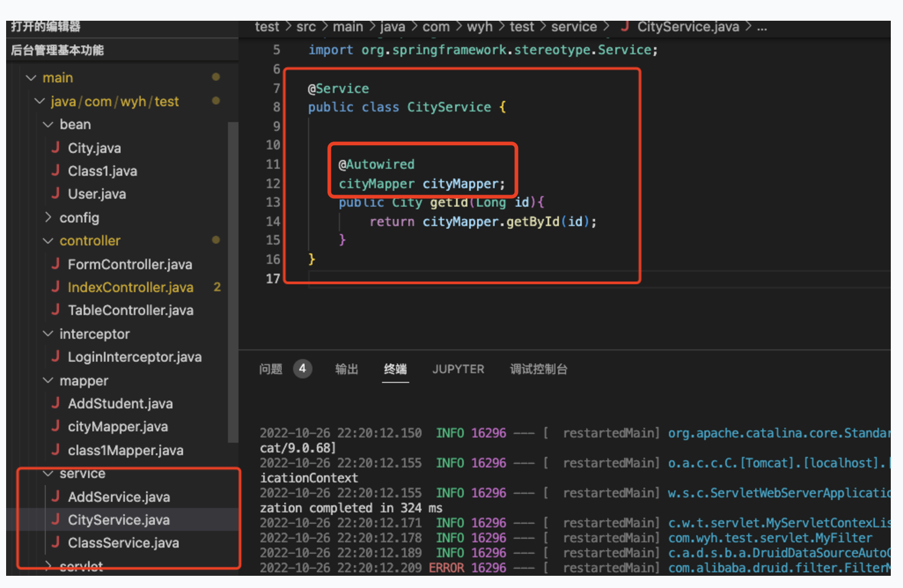Open Class1.java file
903x588 pixels.
pos(103,171)
